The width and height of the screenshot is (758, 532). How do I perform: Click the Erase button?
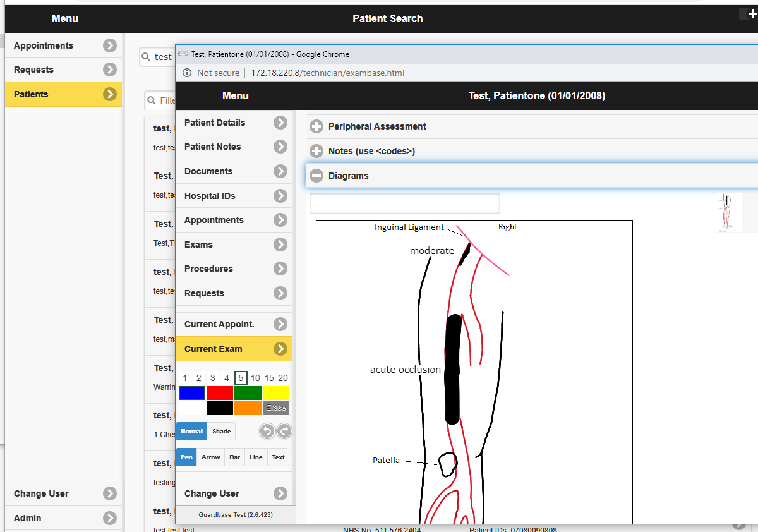(276, 408)
